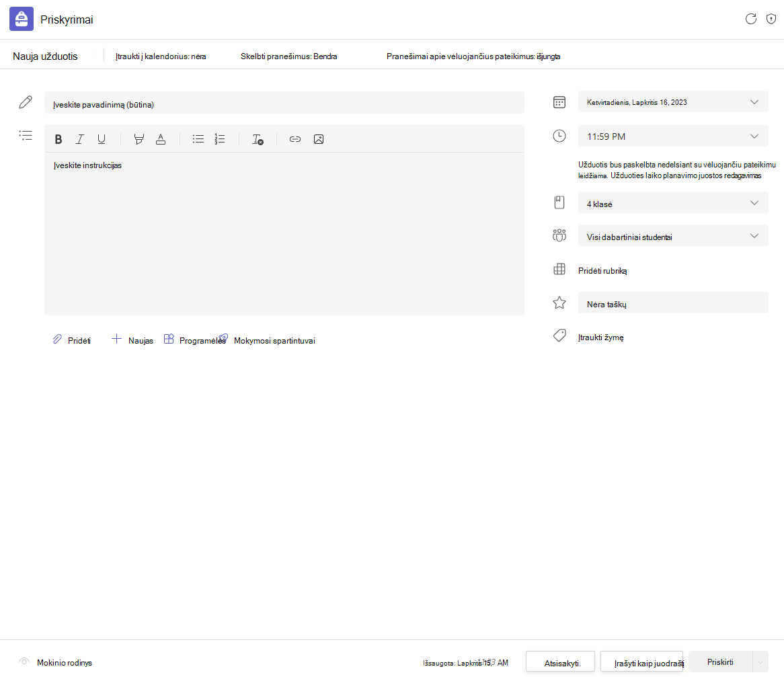Toggle Mokinio rodinys student view
Viewport: 784px width, 677px height.
(x=56, y=662)
